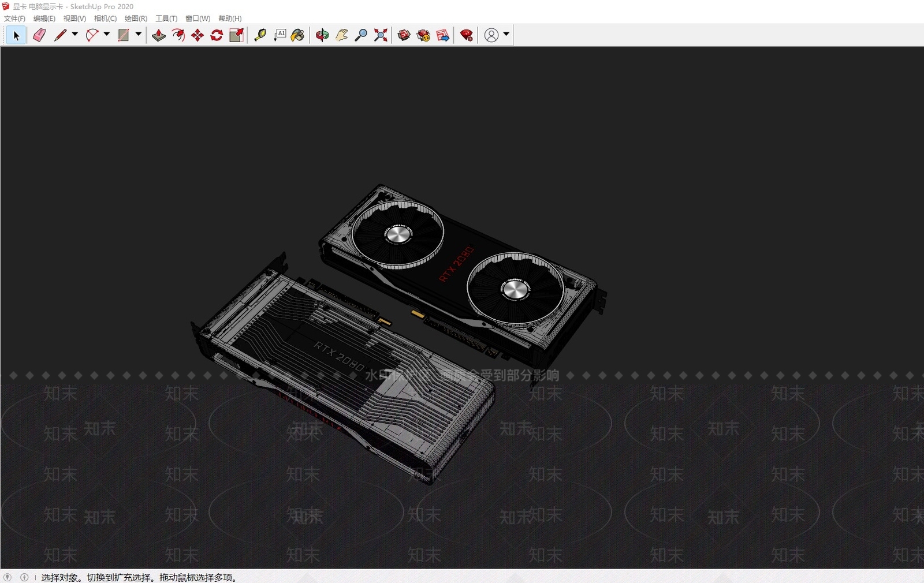Select the Offset tool
The image size is (924, 583).
pos(178,35)
